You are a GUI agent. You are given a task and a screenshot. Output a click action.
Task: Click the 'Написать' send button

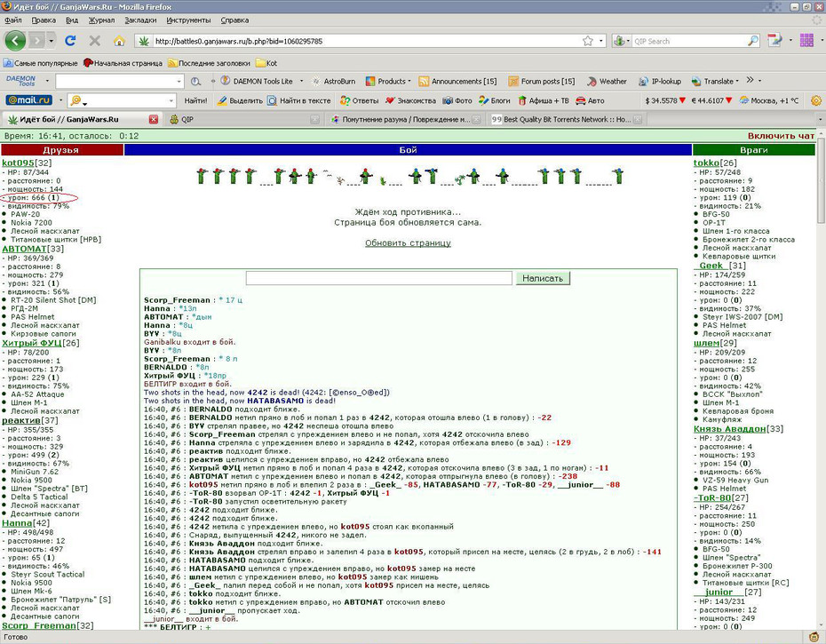[x=542, y=278]
